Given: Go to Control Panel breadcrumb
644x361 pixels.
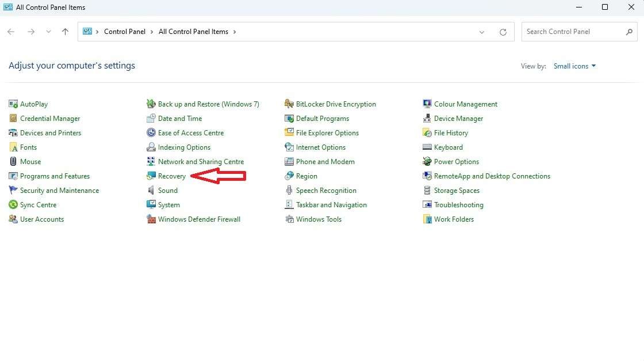Looking at the screenshot, I should 124,32.
